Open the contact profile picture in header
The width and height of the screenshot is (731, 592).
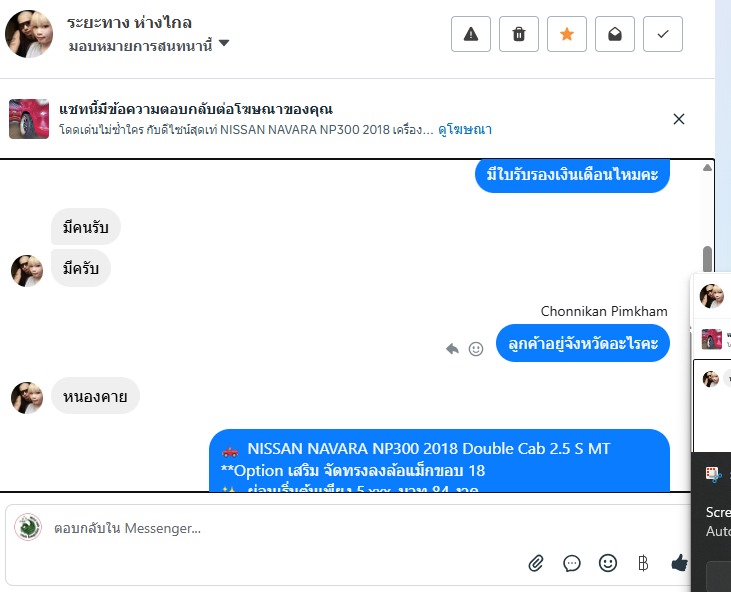coord(29,34)
